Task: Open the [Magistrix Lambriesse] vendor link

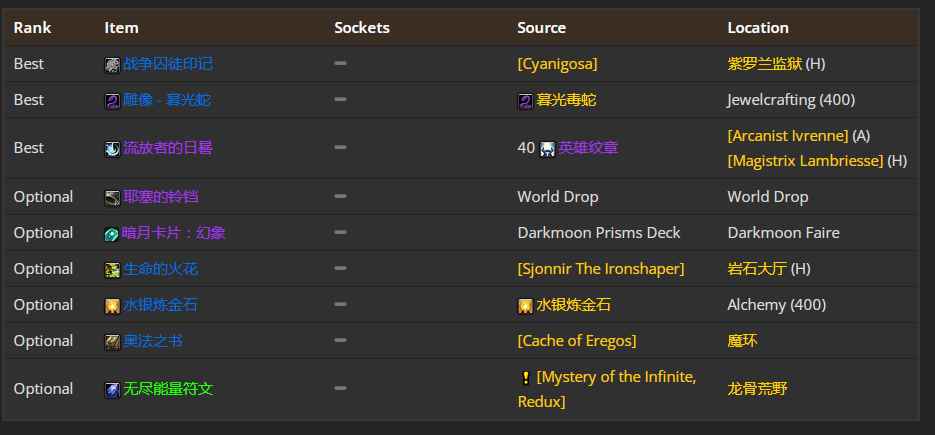Action: pos(805,161)
